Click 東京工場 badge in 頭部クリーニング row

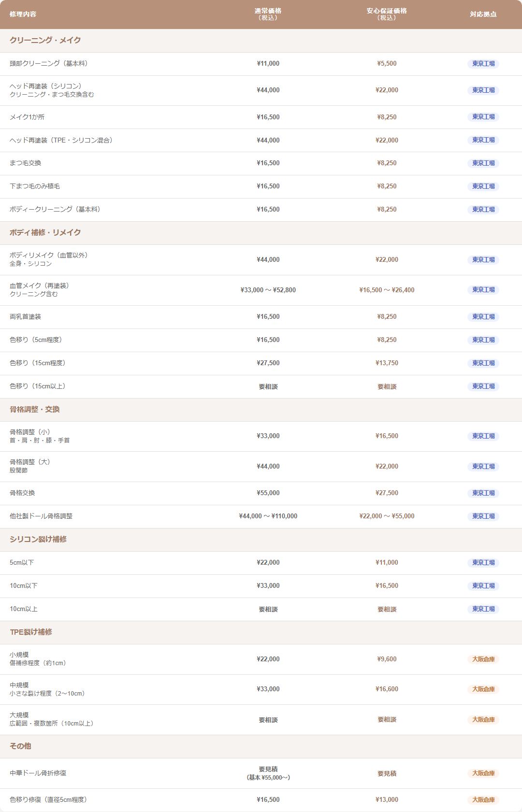tap(483, 64)
